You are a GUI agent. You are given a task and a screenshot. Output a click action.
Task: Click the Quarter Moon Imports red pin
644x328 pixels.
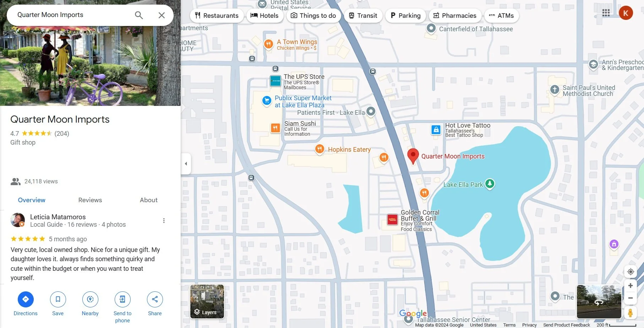[x=413, y=156]
